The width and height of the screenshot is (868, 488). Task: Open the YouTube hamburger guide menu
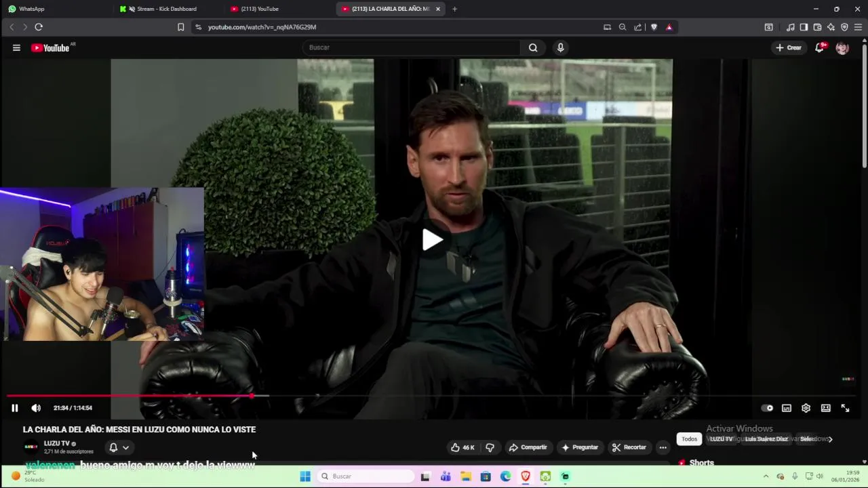point(16,47)
